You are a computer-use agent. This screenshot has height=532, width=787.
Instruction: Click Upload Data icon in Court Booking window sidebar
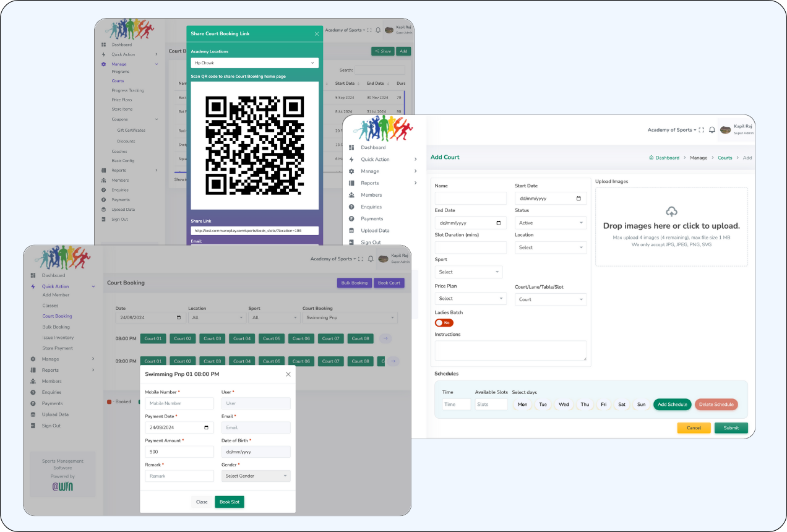(33, 414)
